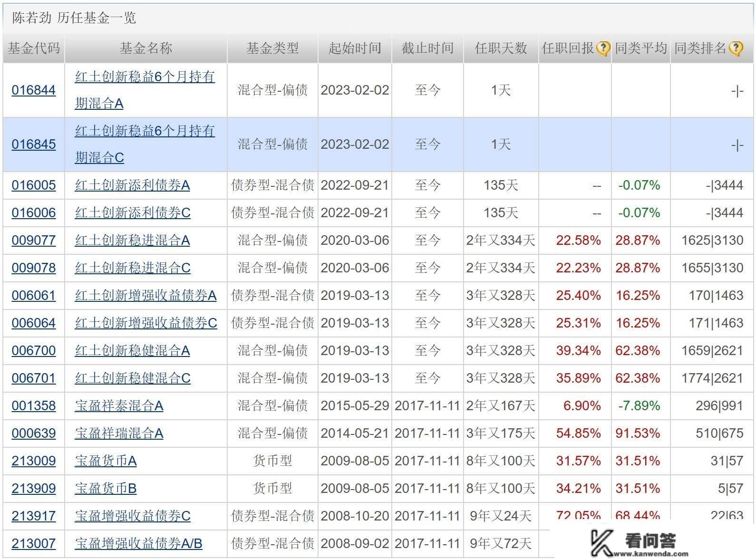This screenshot has width=756, height=559.
Task: Open fund code 016844 link
Action: click(34, 90)
